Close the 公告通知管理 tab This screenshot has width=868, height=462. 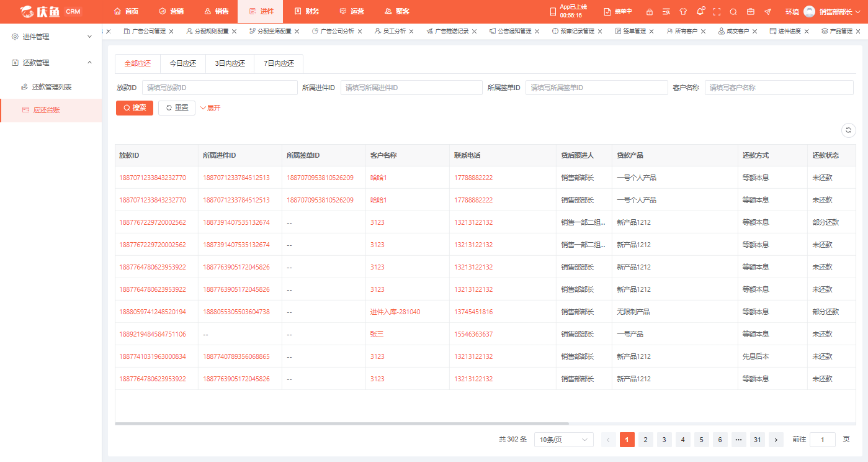[537, 31]
